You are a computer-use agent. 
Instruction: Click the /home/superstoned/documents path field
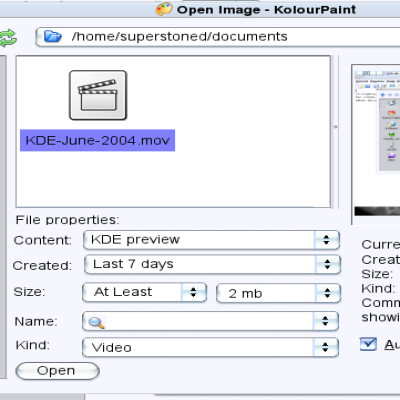coord(218,36)
